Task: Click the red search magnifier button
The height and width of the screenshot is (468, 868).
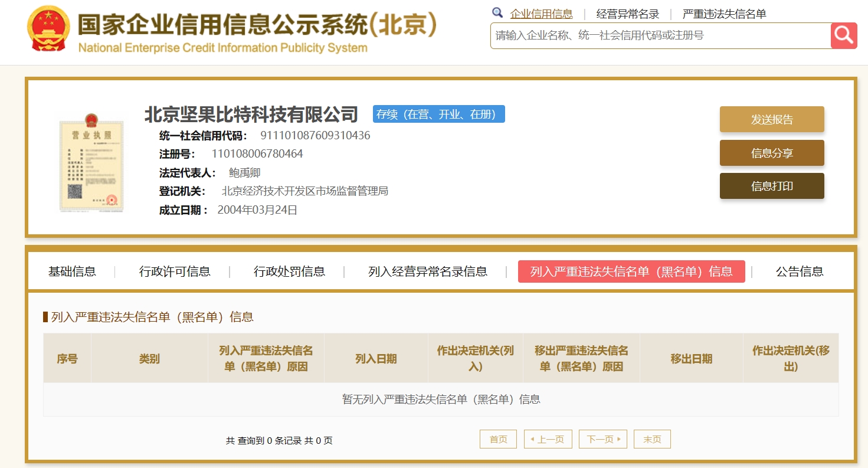Action: tap(844, 35)
